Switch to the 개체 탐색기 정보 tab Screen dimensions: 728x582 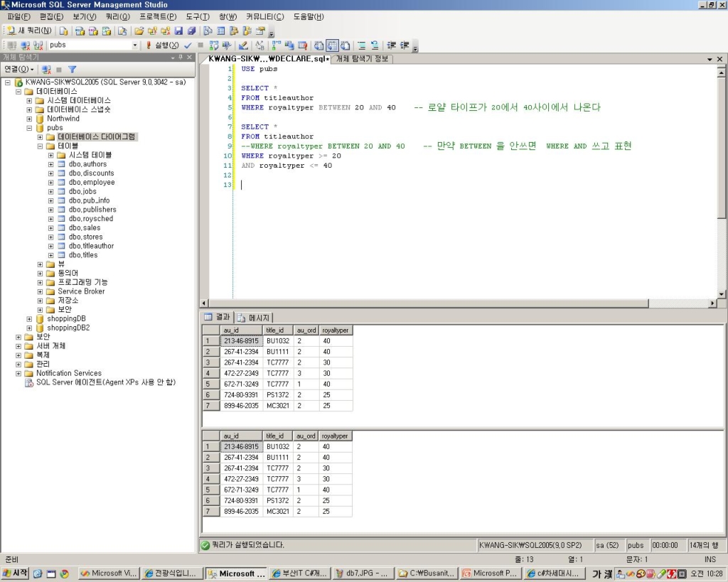click(362, 59)
